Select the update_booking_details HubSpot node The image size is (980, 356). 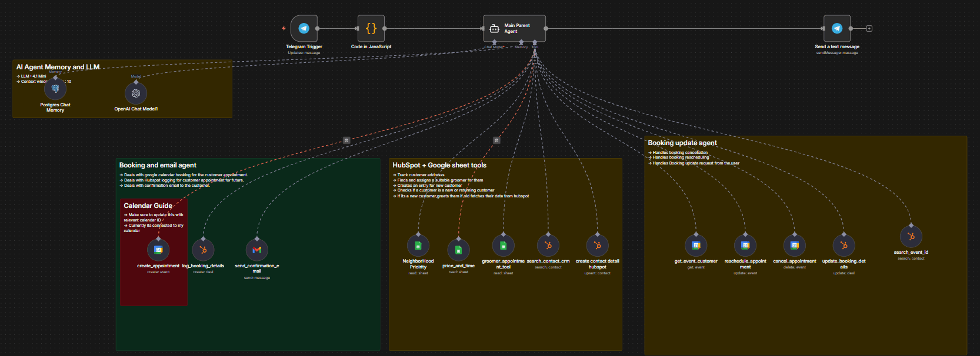tap(844, 245)
